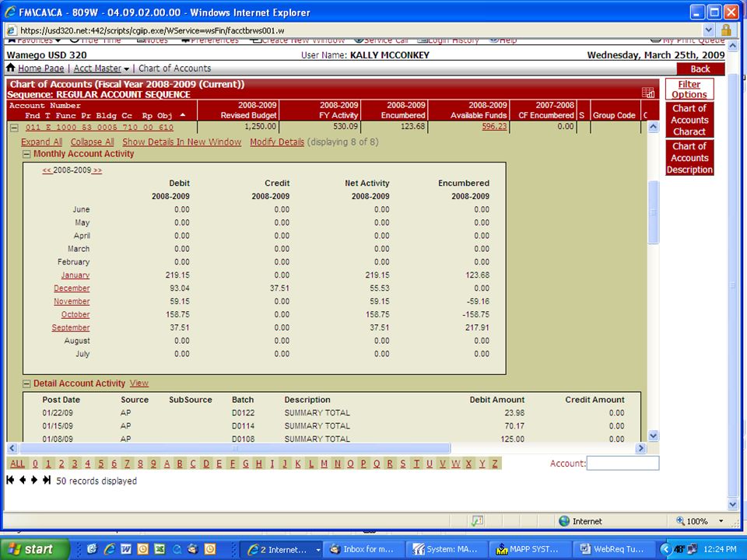Click the Back button
The height and width of the screenshot is (560, 747).
point(700,69)
